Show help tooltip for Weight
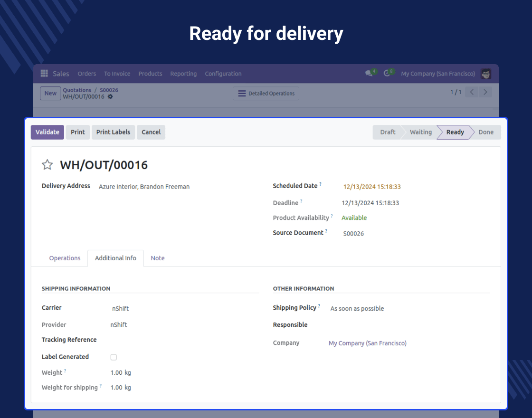The width and height of the screenshot is (532, 418). point(65,370)
